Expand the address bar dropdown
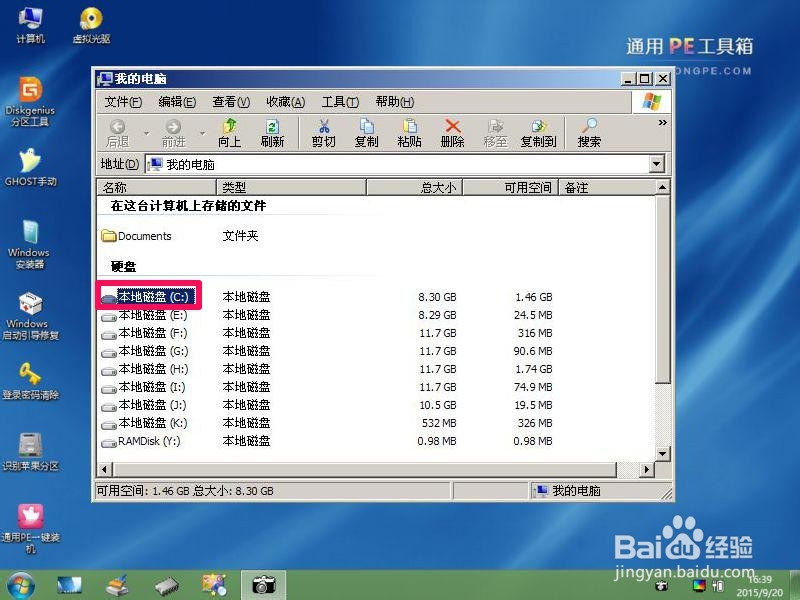Screen dimensions: 800x600 pos(655,163)
